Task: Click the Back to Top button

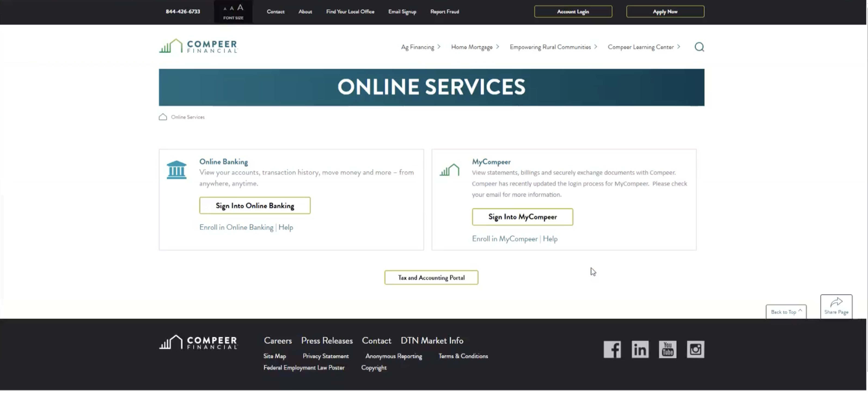Action: (x=785, y=312)
